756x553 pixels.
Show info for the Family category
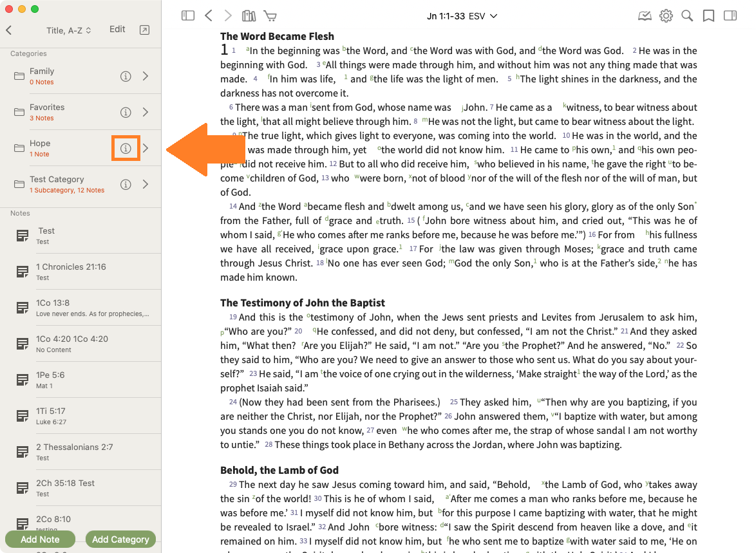pyautogui.click(x=126, y=77)
